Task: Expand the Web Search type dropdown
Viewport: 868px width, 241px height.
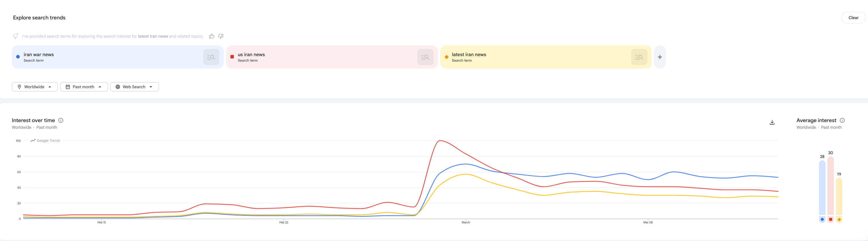Action: tap(135, 87)
